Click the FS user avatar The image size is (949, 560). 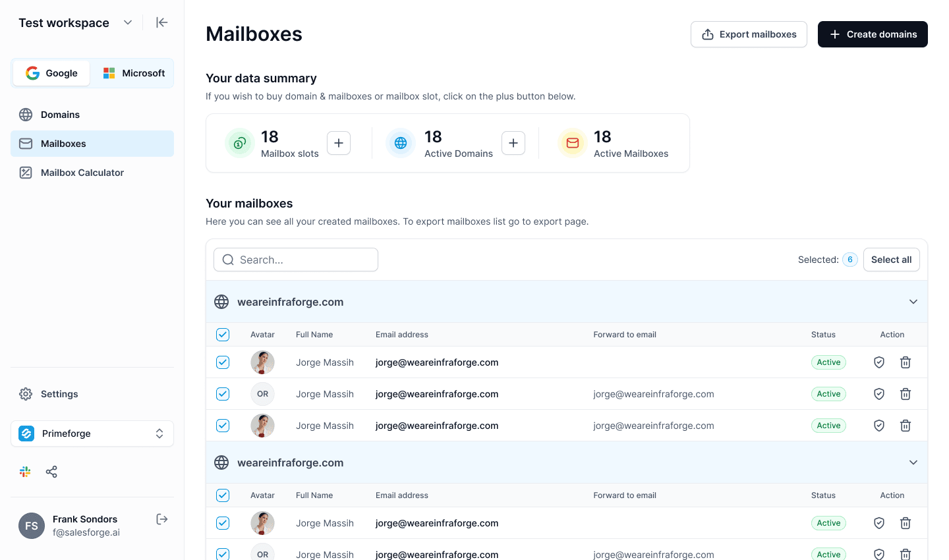pyautogui.click(x=32, y=526)
